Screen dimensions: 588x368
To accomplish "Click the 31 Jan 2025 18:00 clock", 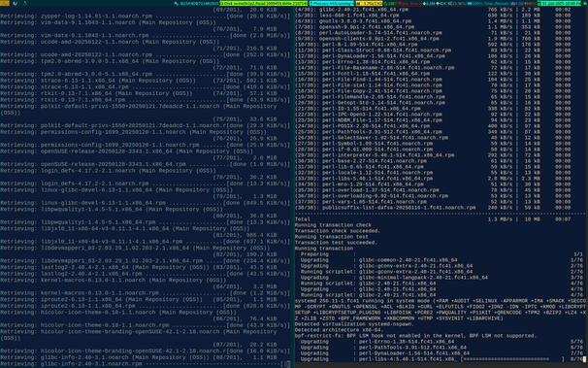I will (559, 3).
